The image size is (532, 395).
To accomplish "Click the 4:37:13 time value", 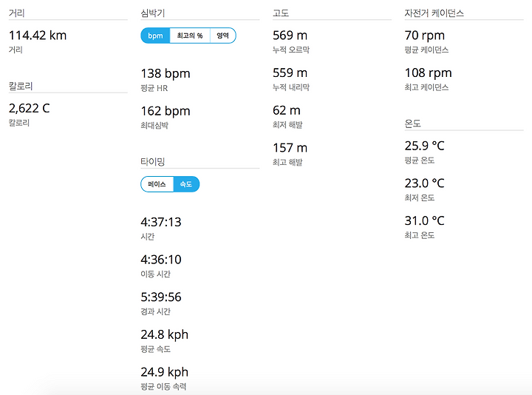I will point(161,222).
